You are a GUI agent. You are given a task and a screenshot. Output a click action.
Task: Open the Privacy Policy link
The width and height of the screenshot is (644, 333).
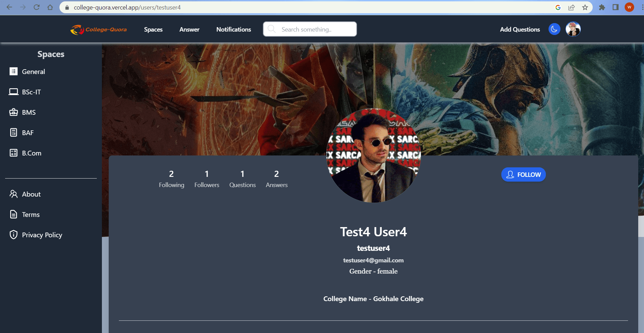(x=42, y=235)
